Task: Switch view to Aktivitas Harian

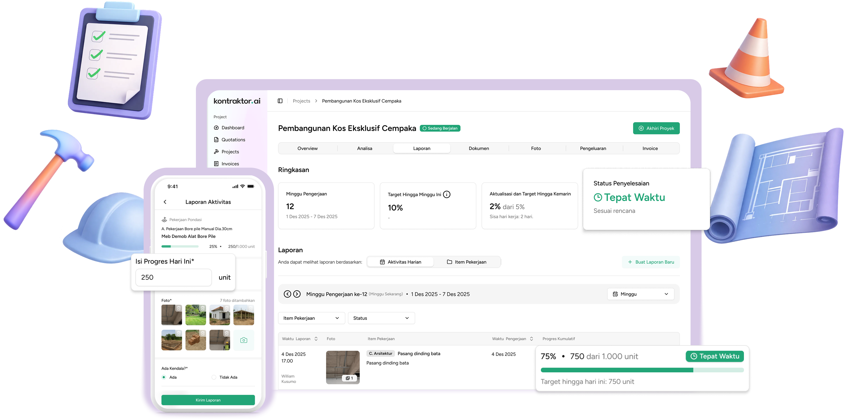Action: [400, 262]
